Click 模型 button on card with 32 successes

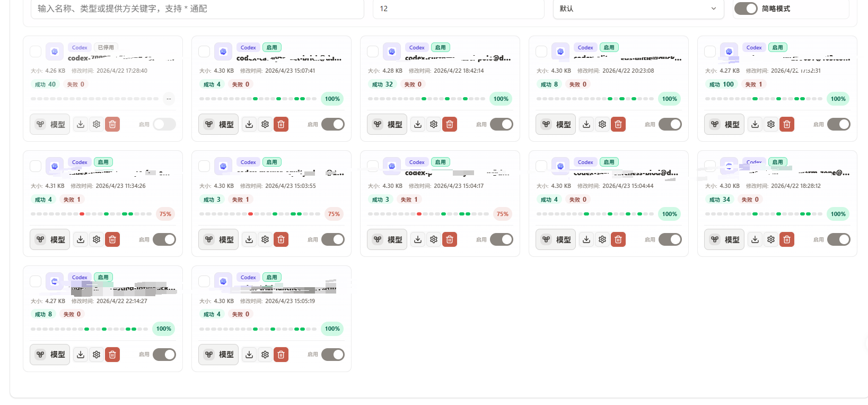[387, 124]
